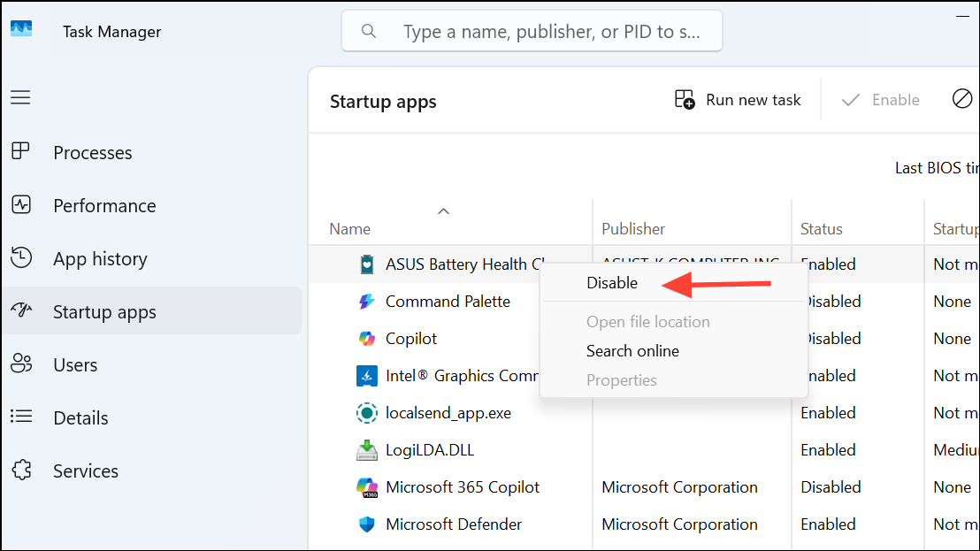This screenshot has height=551, width=980.
Task: Sort by the Name column header
Action: coord(350,229)
